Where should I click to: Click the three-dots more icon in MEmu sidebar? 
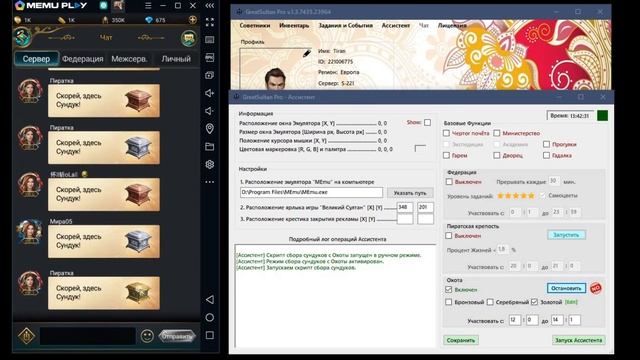point(210,182)
